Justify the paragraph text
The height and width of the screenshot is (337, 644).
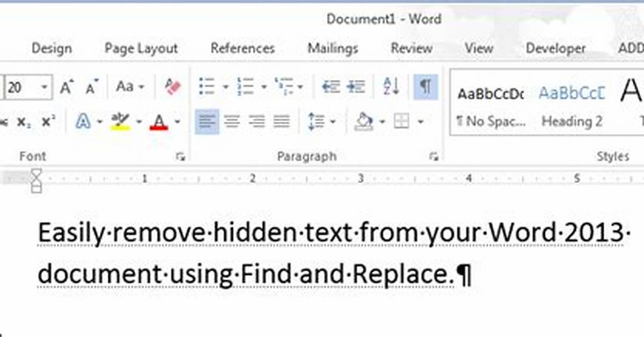point(281,122)
